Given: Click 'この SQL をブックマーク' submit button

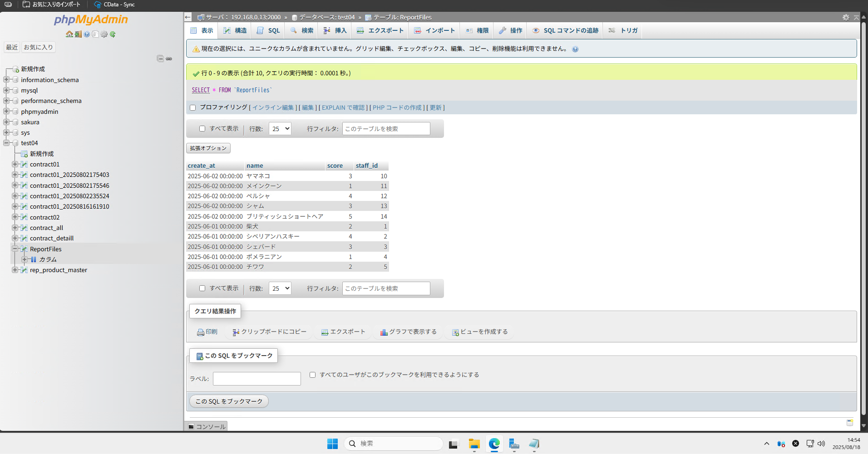Looking at the screenshot, I should [229, 401].
